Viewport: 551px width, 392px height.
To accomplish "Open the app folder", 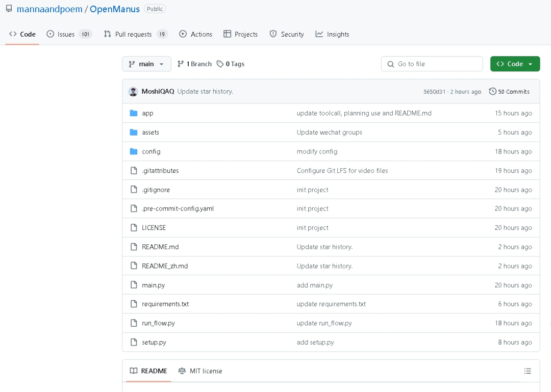I will (147, 113).
